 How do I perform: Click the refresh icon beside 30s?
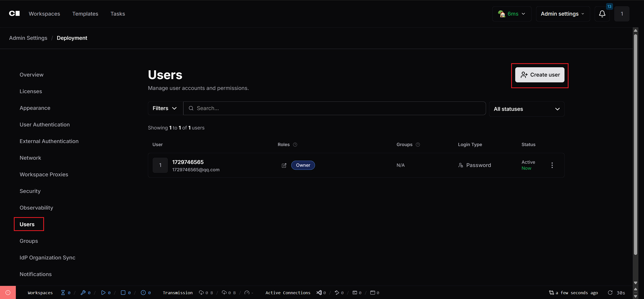click(610, 292)
